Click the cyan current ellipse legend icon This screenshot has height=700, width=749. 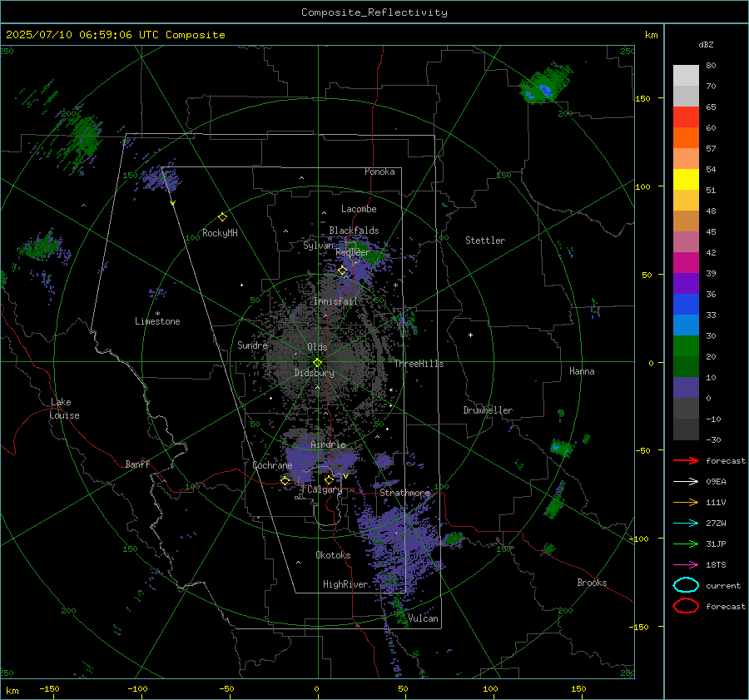[x=686, y=585]
